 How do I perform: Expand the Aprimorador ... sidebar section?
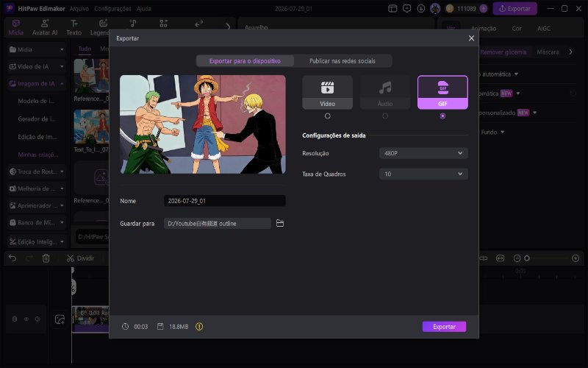(x=36, y=205)
